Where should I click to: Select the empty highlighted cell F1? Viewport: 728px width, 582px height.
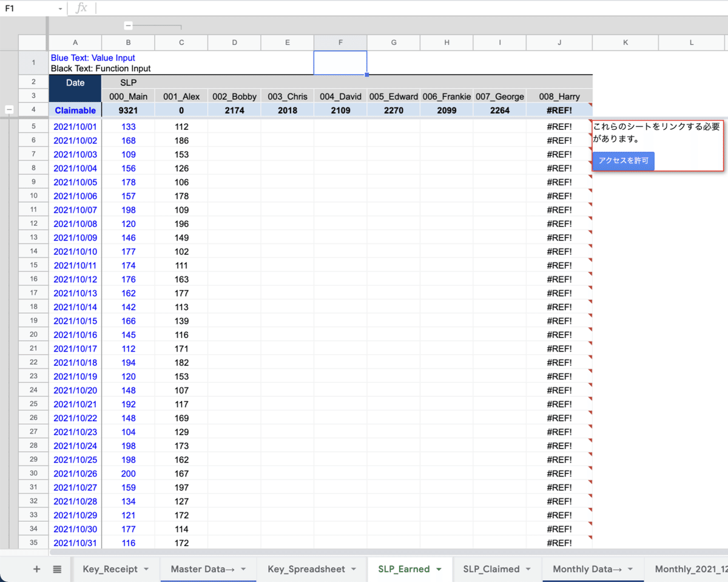click(x=340, y=63)
